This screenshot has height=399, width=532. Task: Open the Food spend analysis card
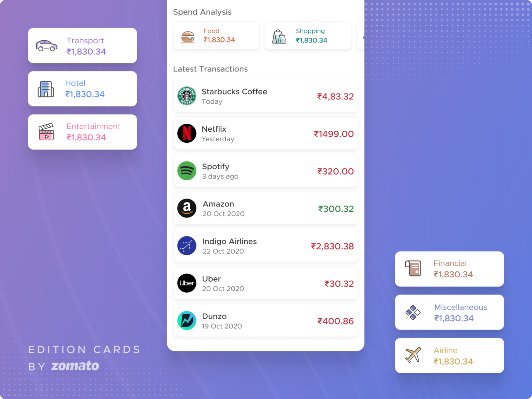[216, 36]
